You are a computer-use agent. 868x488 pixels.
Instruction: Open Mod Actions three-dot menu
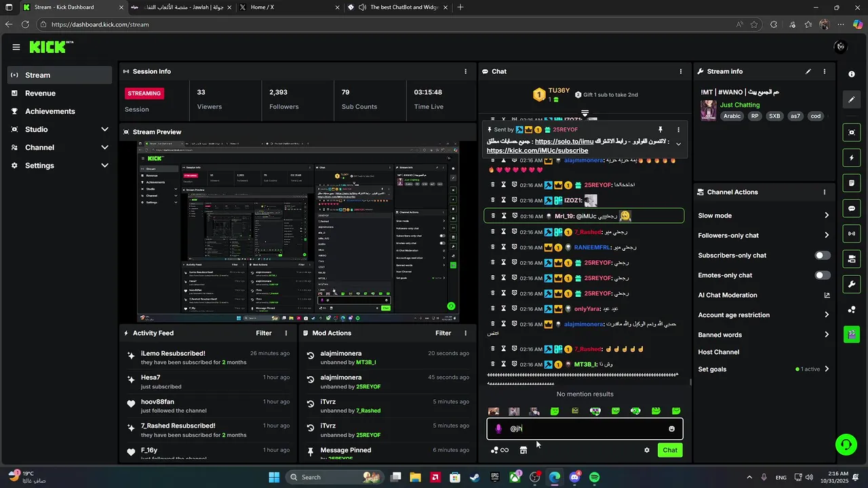(465, 333)
